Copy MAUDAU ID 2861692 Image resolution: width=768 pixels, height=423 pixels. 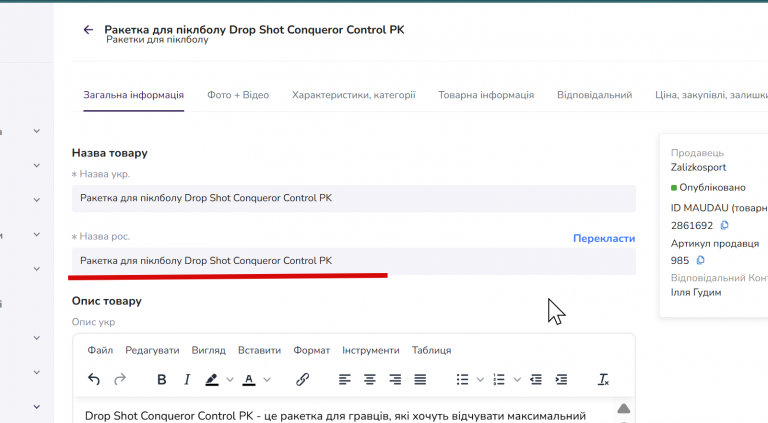click(x=724, y=225)
